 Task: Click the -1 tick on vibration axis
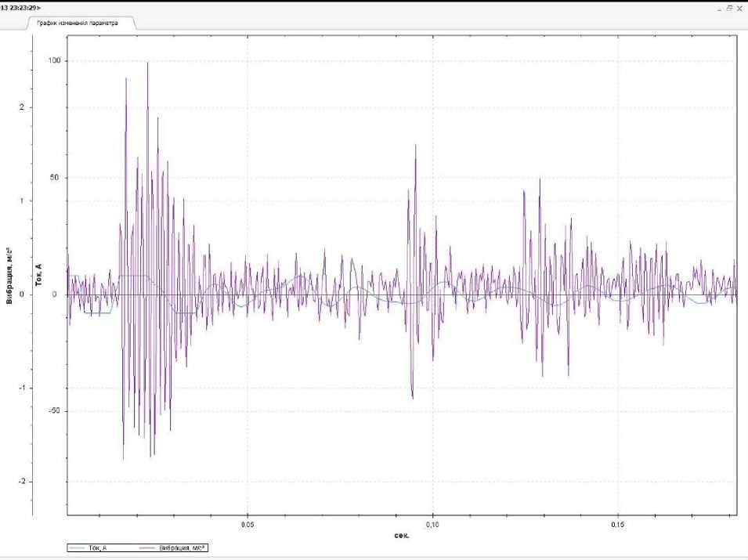point(20,388)
